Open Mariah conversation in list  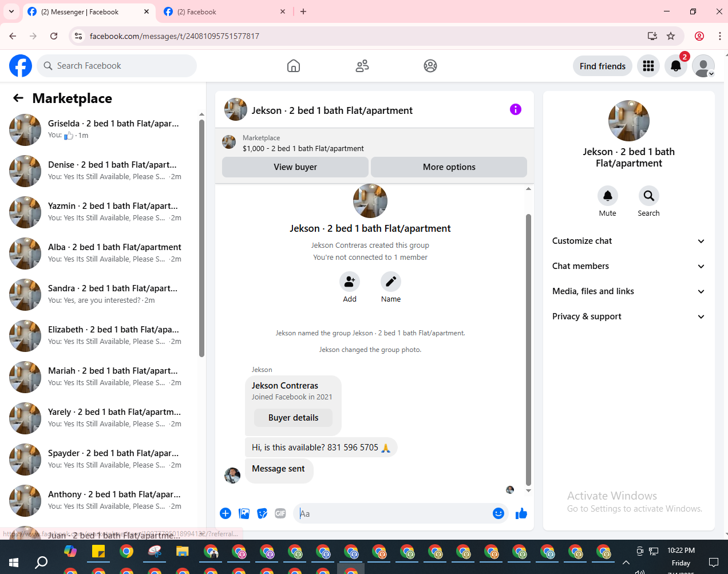pyautogui.click(x=101, y=377)
